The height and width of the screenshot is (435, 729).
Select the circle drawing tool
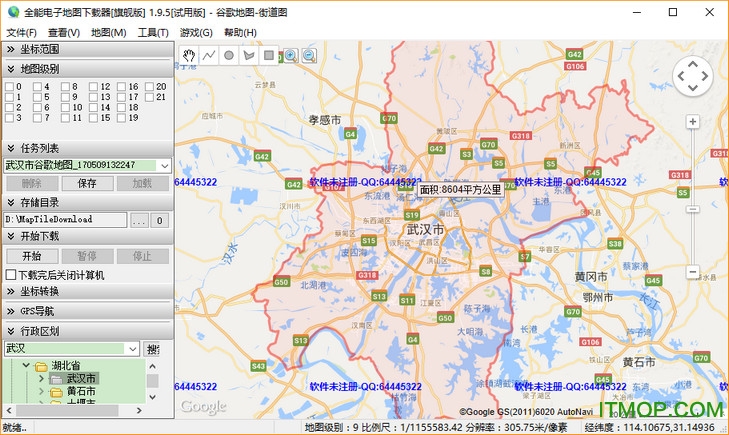tap(229, 55)
